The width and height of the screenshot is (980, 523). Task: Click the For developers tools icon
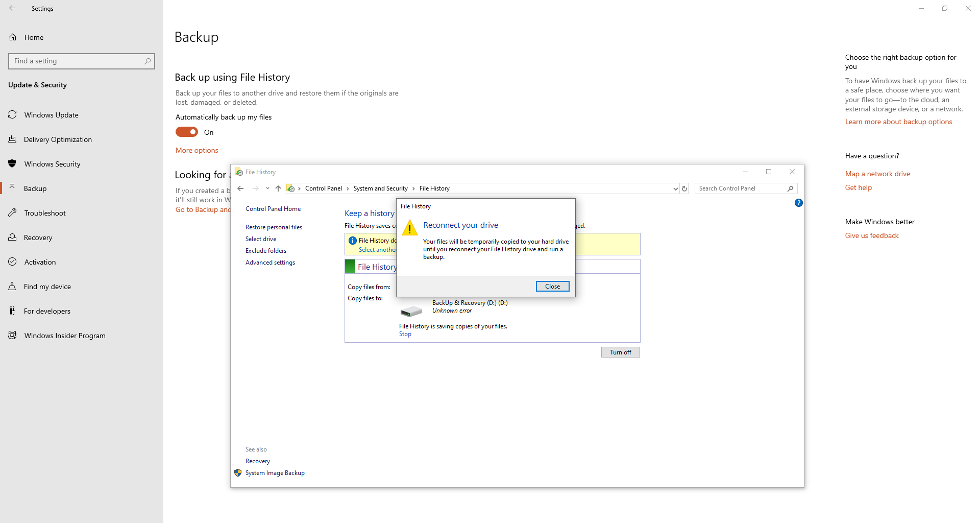[x=13, y=311]
